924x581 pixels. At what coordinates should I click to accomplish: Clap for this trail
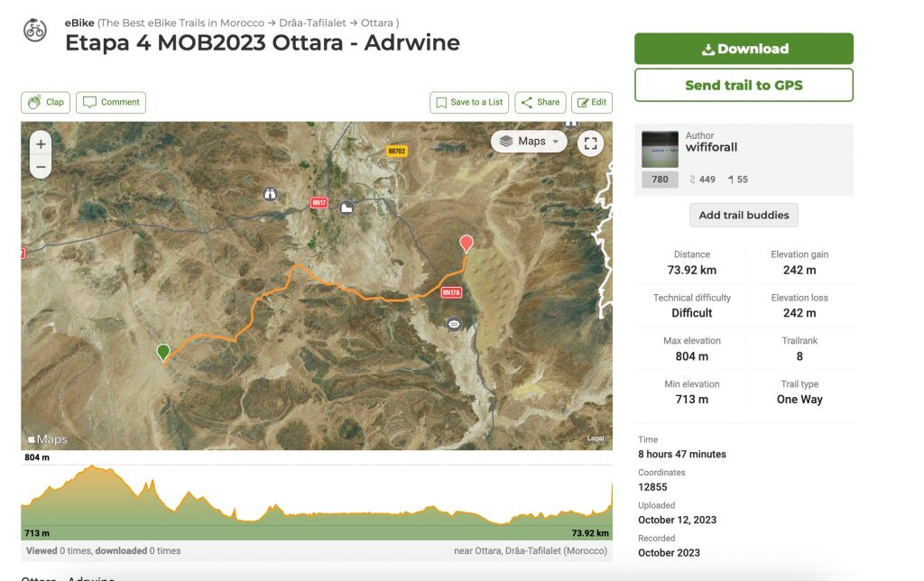(45, 103)
